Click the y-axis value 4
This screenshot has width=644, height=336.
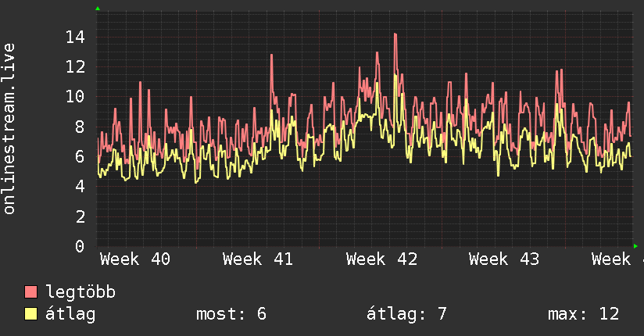(80, 187)
